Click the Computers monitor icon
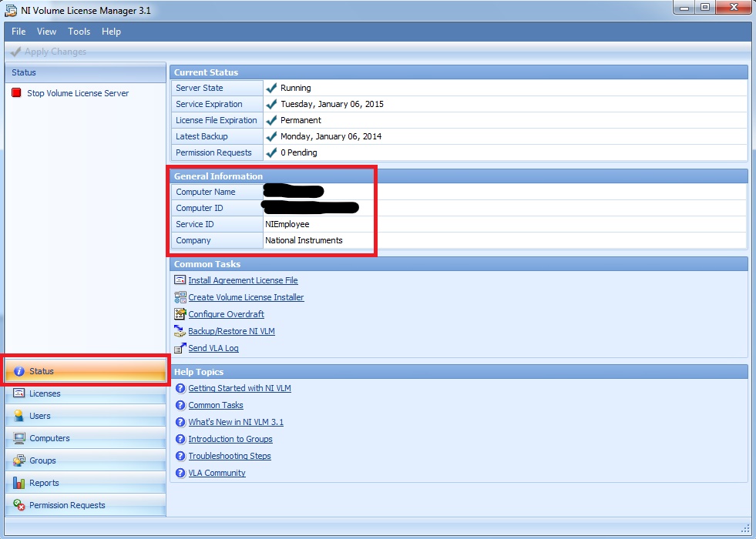The width and height of the screenshot is (756, 539). point(18,438)
